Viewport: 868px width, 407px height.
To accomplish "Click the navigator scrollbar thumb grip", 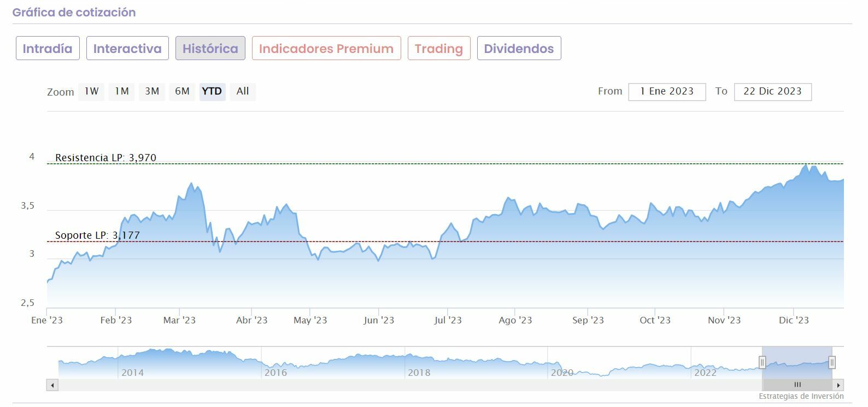I will click(x=797, y=385).
